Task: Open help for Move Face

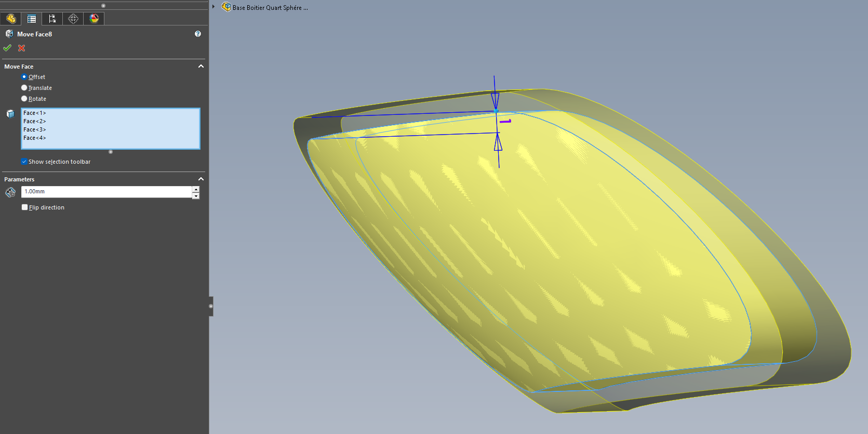Action: coord(198,34)
